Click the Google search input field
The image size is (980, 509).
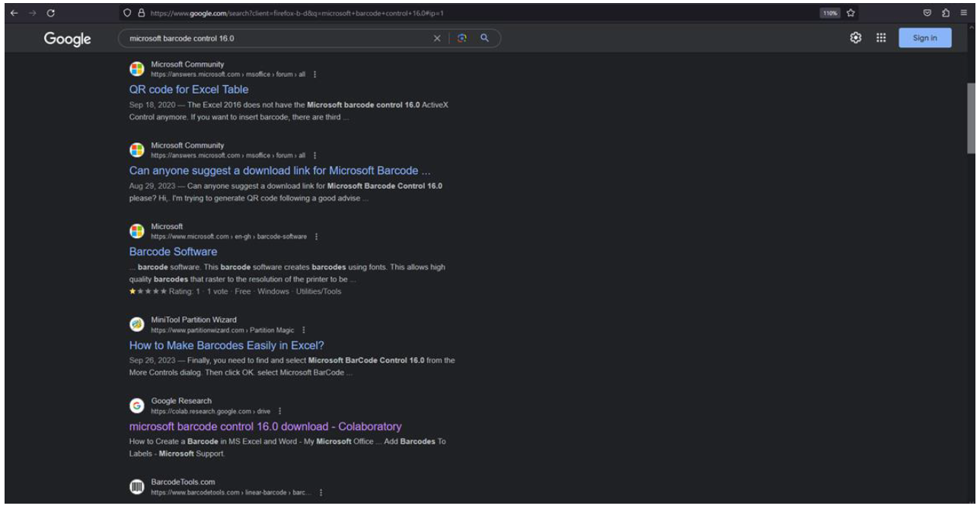tap(274, 38)
